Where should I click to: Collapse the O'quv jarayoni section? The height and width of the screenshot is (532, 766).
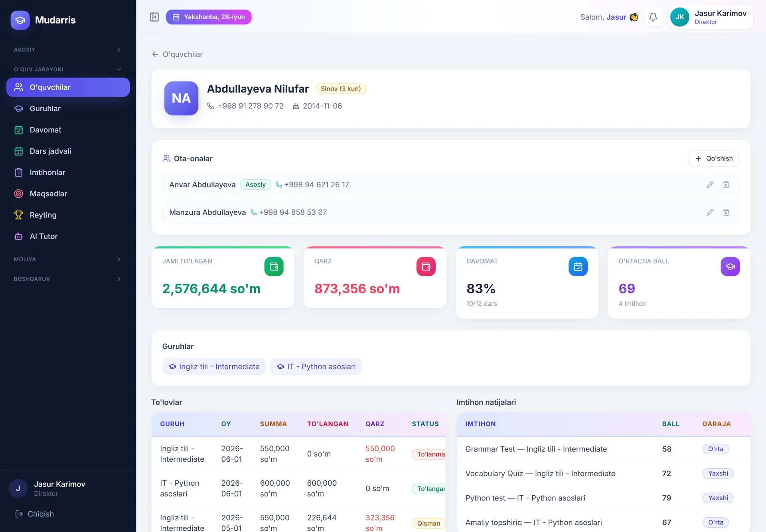tap(68, 69)
